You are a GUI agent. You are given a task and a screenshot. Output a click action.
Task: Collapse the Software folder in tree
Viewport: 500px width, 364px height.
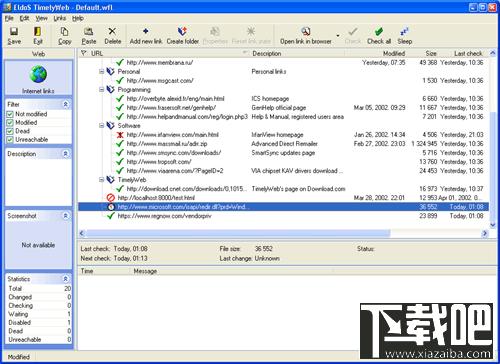(x=101, y=126)
